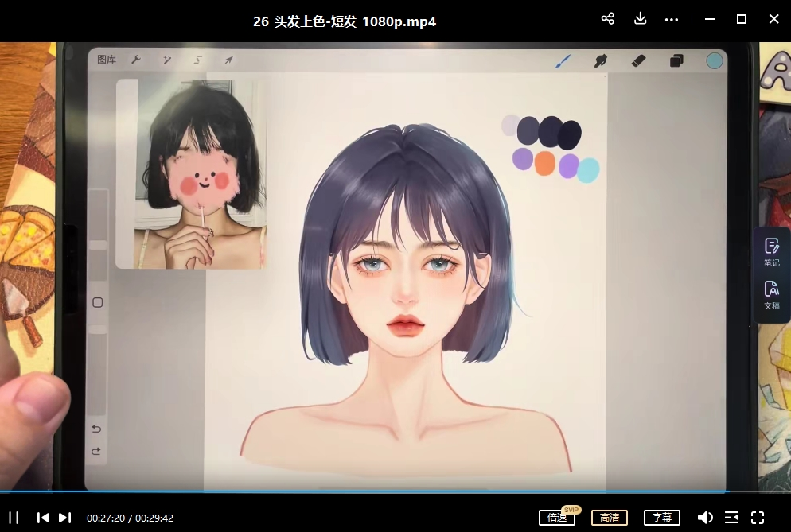Pick the pale lavender swatch on canvas
The height and width of the screenshot is (532, 791).
click(511, 125)
